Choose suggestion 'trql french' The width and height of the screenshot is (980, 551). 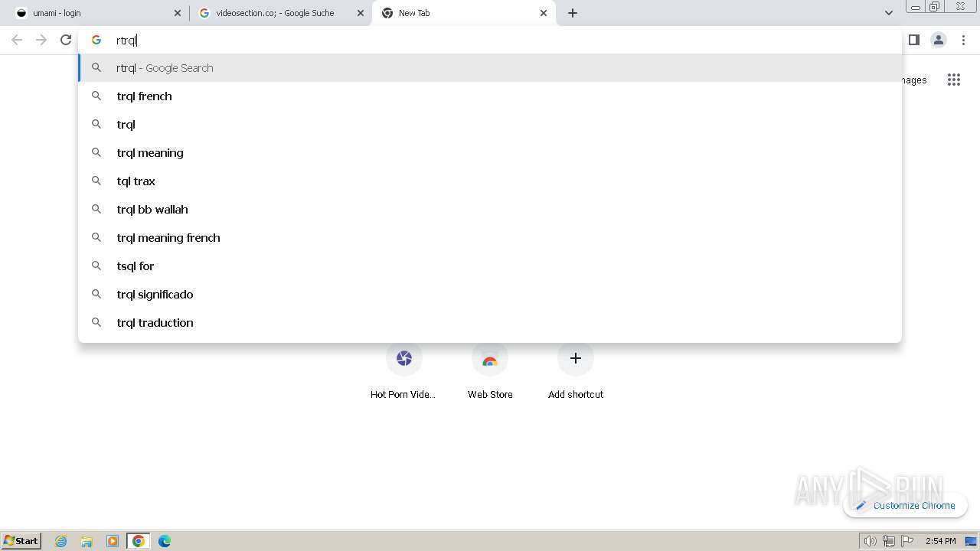[x=490, y=96]
